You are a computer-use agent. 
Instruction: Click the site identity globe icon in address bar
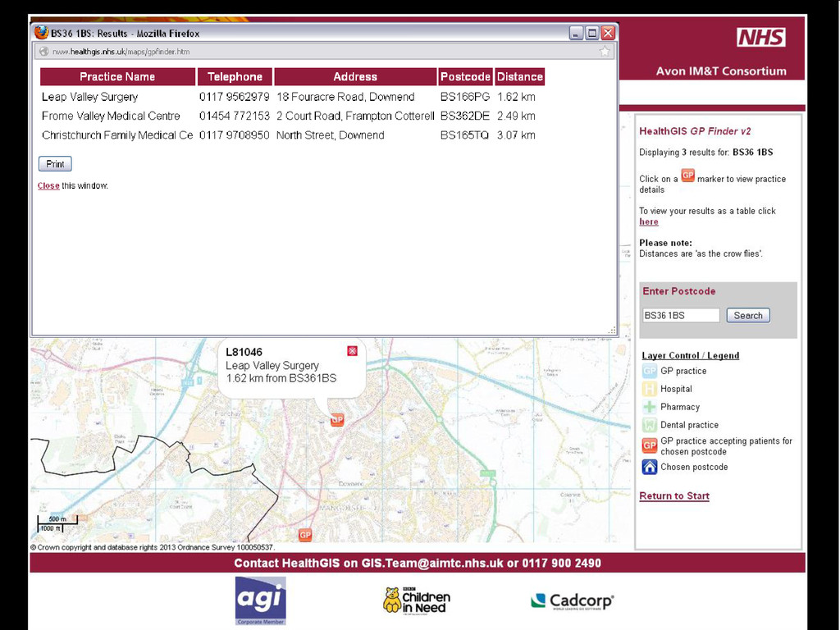44,52
